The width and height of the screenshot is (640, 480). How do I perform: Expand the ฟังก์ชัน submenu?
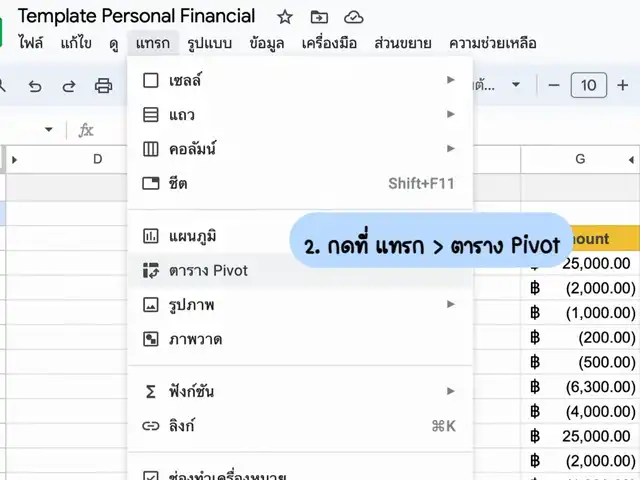(192, 390)
